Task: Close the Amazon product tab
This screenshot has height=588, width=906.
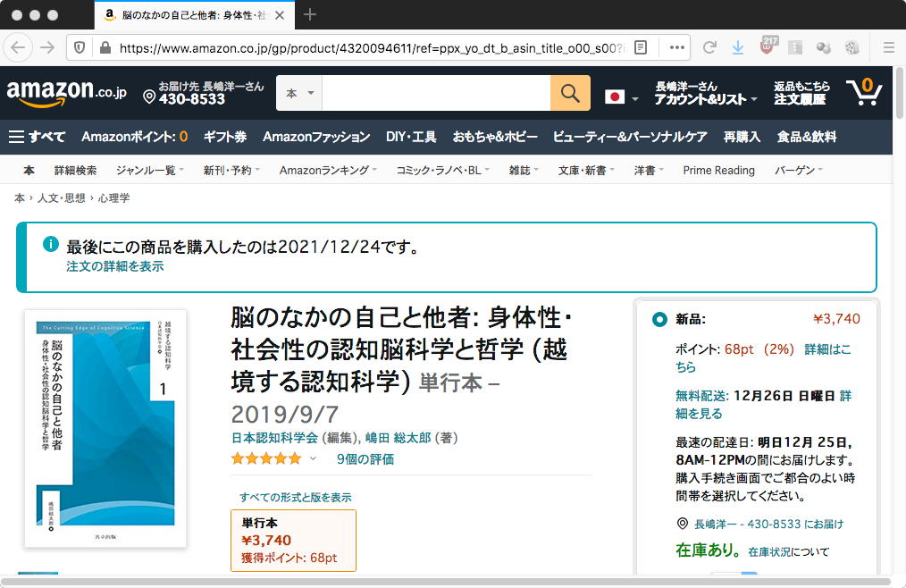Action: click(280, 15)
